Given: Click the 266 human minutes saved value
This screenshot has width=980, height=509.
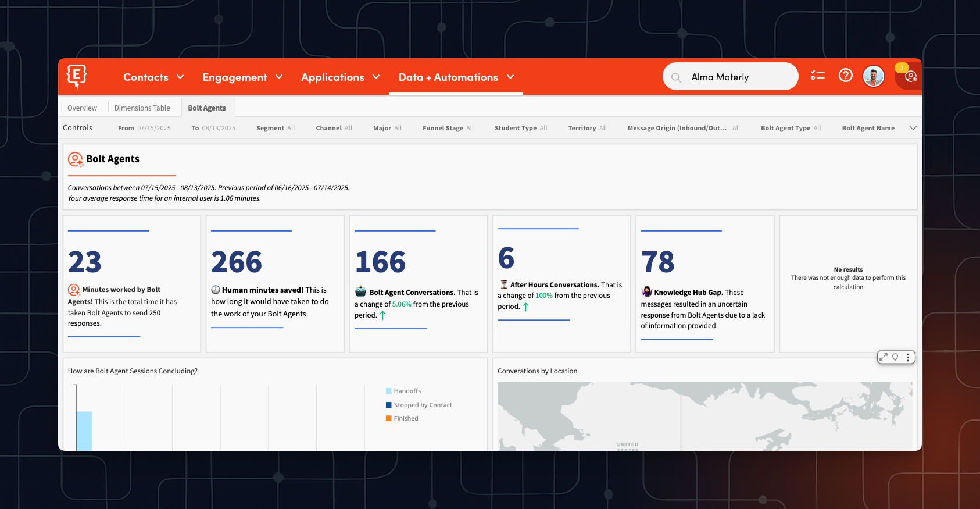Looking at the screenshot, I should 237,262.
